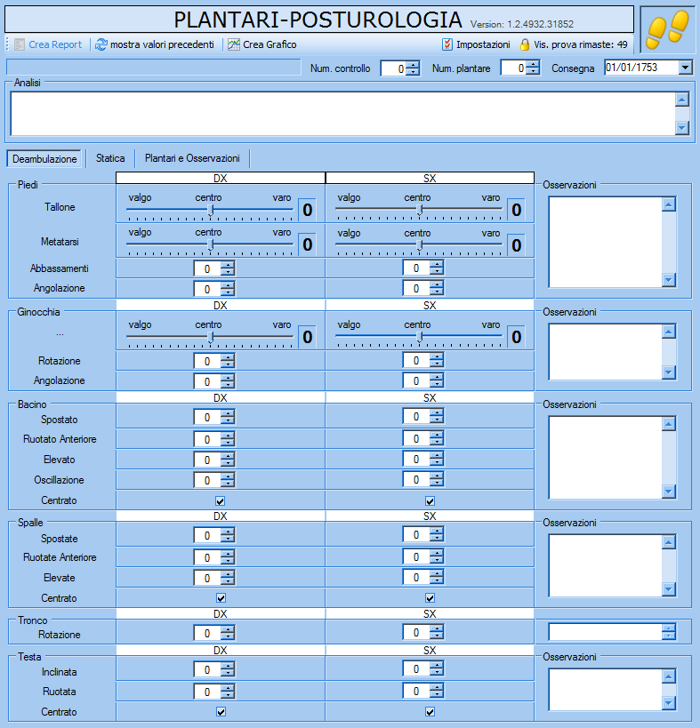Click Bacino Osservazioni scrollbar down arrow

click(668, 492)
